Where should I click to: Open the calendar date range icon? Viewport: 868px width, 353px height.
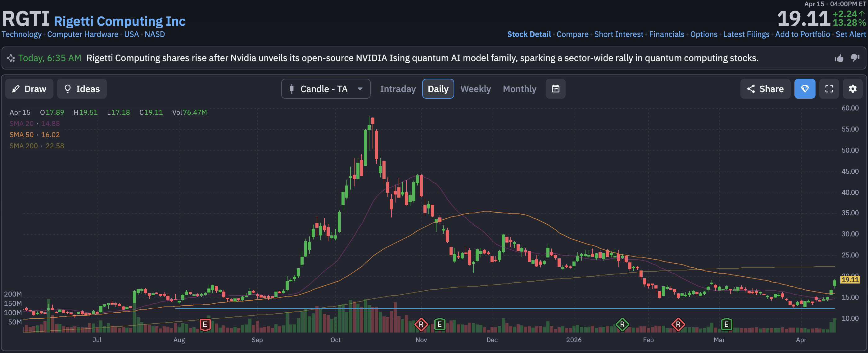point(555,89)
